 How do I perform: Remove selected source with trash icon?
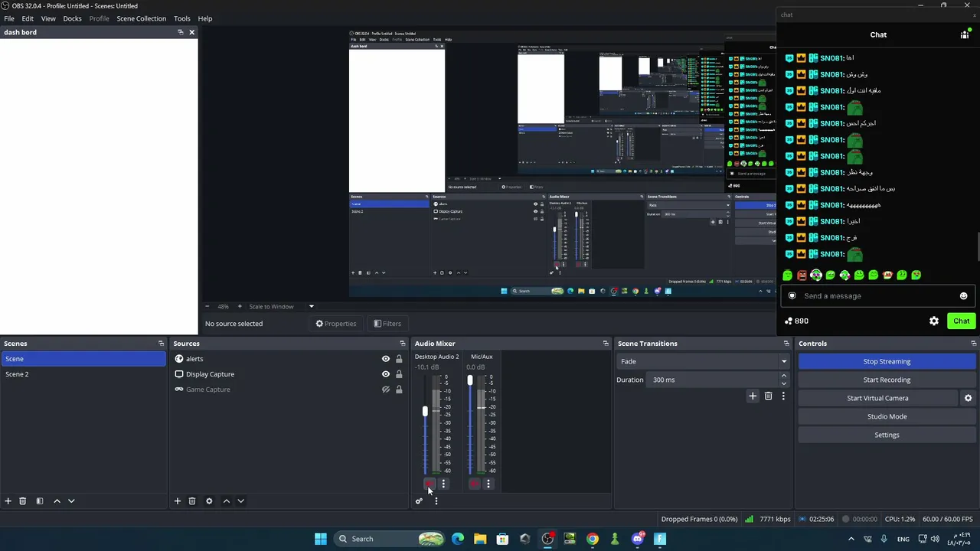coord(192,500)
